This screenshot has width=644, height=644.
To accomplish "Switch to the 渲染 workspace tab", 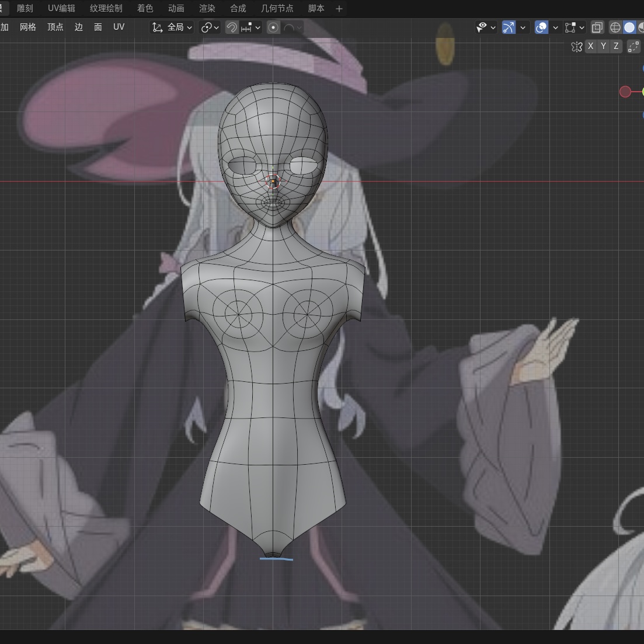I will coord(207,8).
